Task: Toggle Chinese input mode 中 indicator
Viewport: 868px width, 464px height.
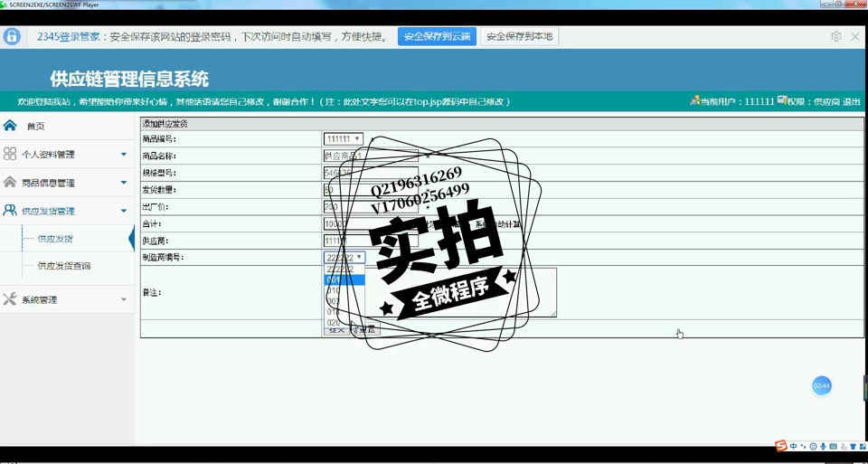Action: 793,447
